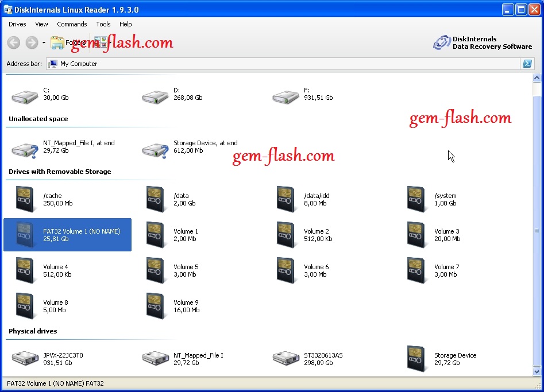
Task: Select the Storage Device physical drive icon
Action: click(416, 359)
